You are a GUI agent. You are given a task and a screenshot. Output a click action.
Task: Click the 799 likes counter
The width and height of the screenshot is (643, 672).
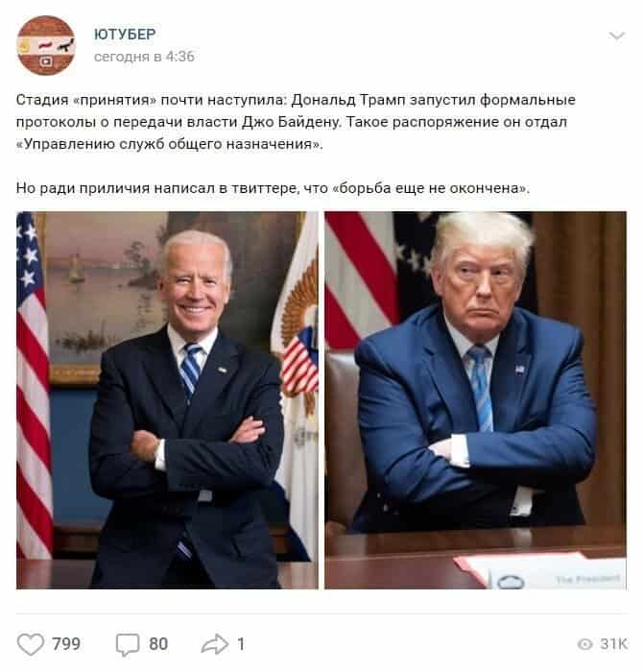66,644
